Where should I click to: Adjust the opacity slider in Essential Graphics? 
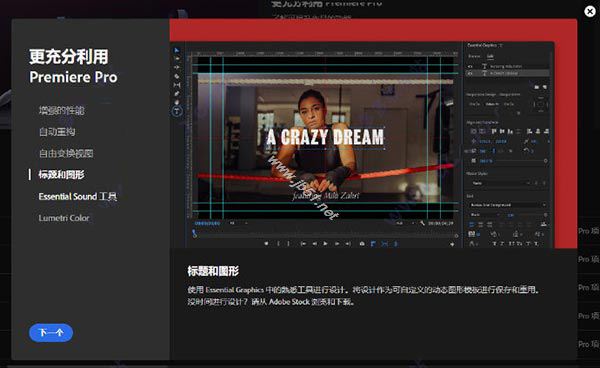pos(513,161)
